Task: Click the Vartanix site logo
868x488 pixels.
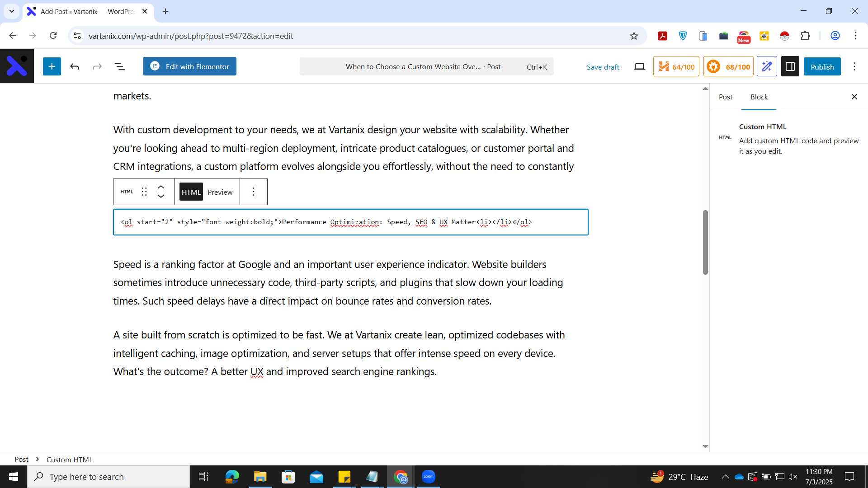Action: (17, 66)
